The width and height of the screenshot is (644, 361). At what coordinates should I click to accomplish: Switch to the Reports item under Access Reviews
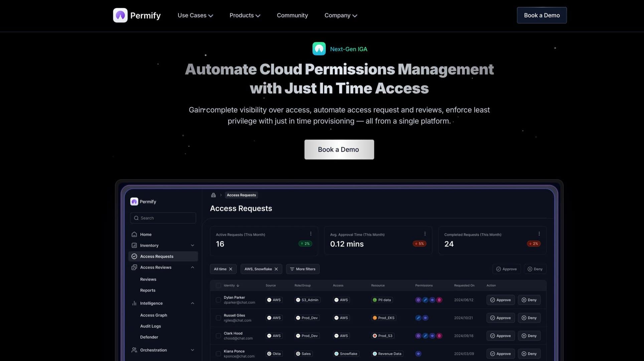(148, 290)
